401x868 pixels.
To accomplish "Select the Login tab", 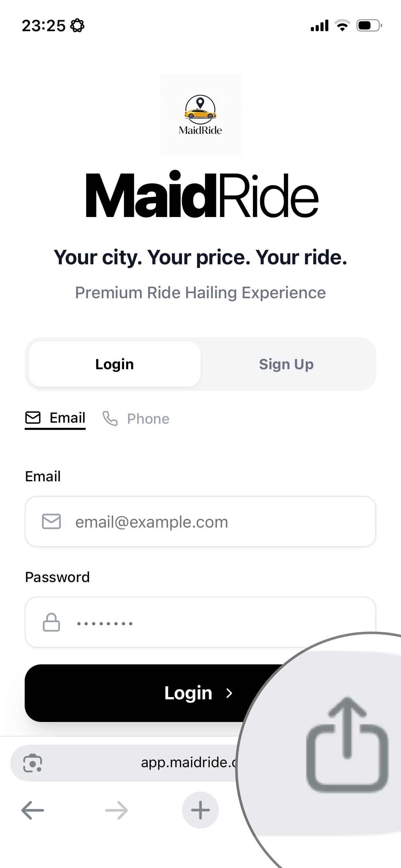I will click(x=114, y=364).
